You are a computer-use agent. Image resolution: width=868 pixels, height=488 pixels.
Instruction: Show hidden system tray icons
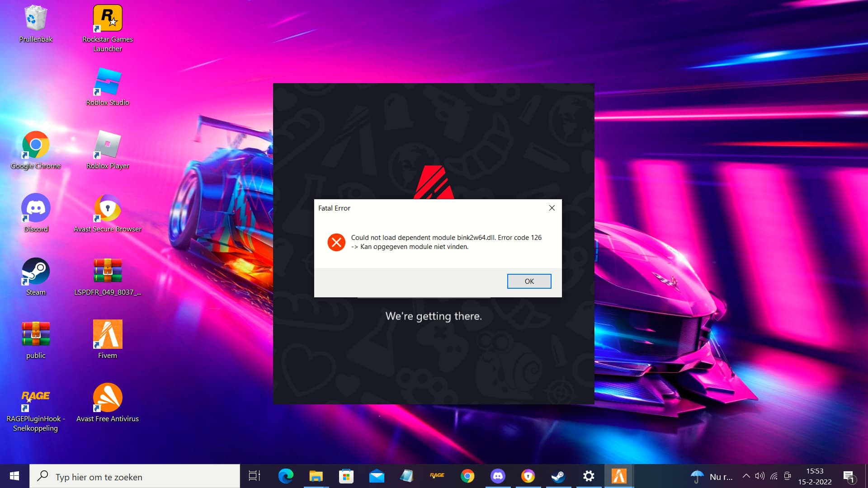pyautogui.click(x=746, y=476)
